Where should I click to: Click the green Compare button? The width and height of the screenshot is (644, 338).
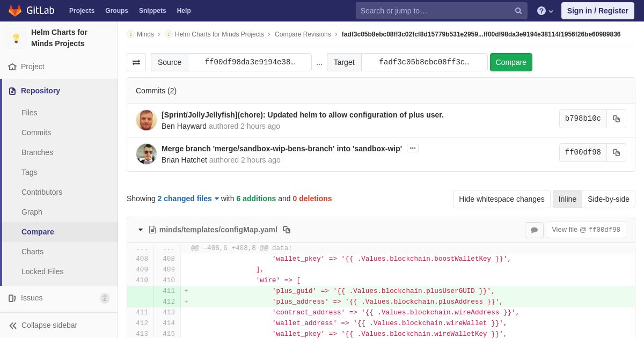click(511, 62)
